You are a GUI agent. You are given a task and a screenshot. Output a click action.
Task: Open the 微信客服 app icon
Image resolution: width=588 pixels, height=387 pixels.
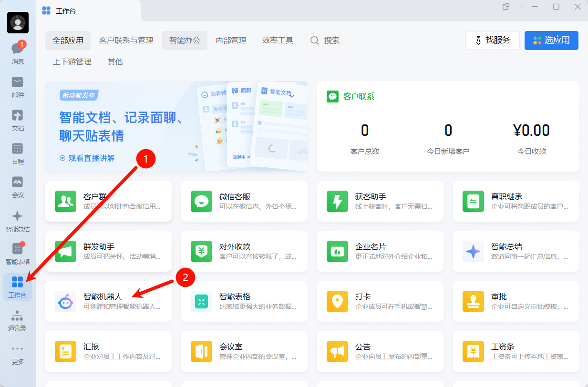tap(201, 202)
